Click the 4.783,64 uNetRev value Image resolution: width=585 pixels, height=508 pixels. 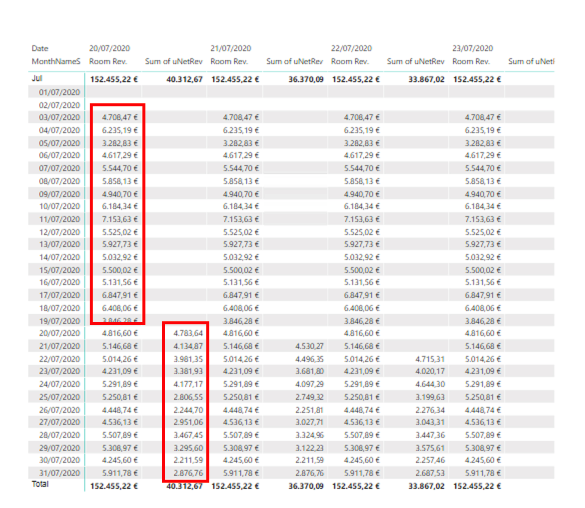click(x=188, y=333)
